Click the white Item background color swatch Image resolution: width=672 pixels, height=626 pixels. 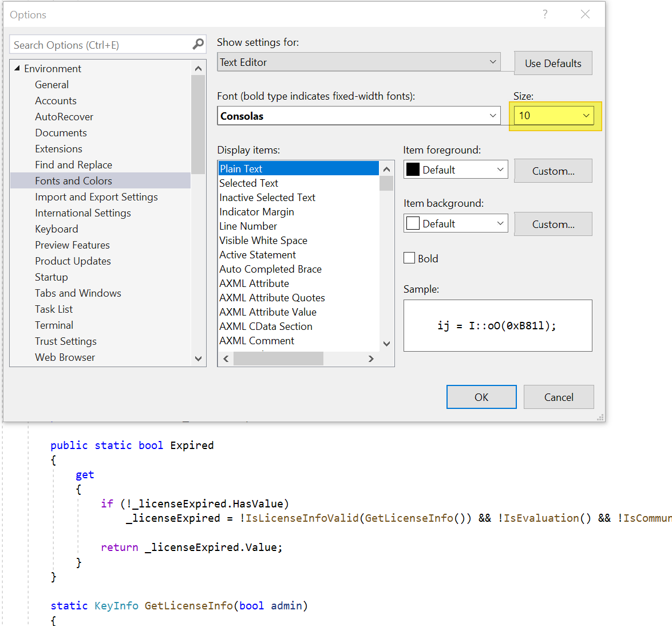(413, 223)
